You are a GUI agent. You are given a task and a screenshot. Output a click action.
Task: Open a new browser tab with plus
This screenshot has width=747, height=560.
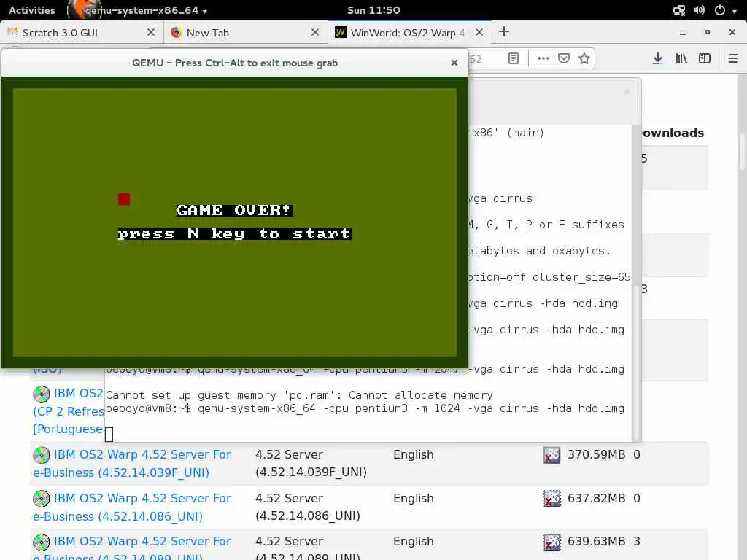pos(503,31)
